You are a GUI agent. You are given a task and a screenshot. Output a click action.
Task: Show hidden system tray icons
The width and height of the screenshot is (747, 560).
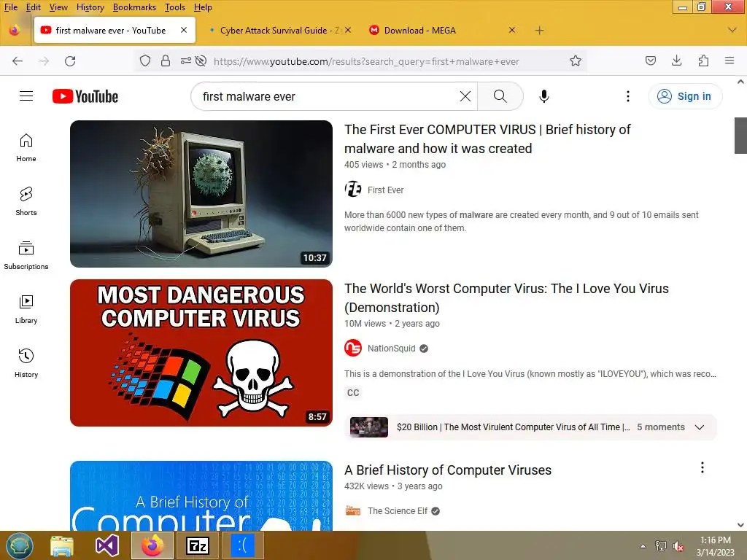643,546
